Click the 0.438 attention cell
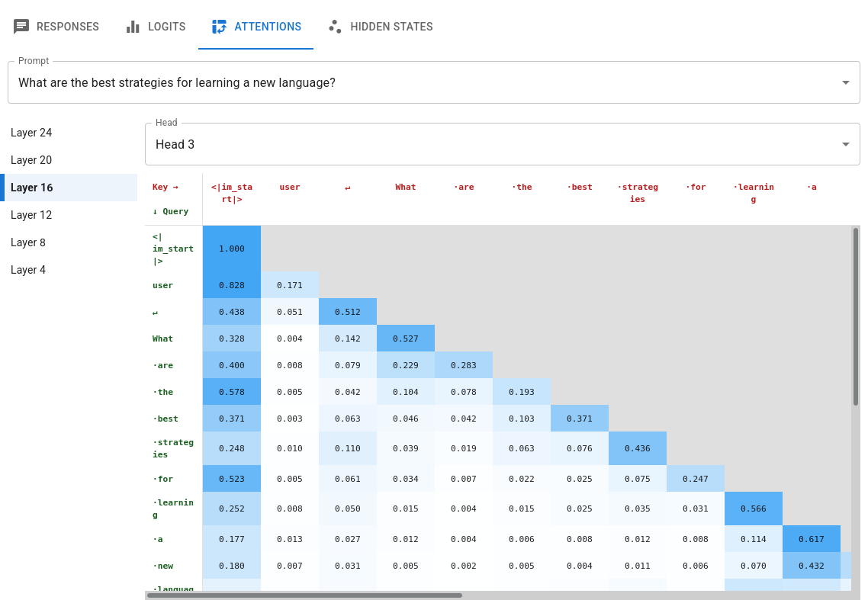Image resolution: width=868 pixels, height=600 pixels. click(x=231, y=312)
